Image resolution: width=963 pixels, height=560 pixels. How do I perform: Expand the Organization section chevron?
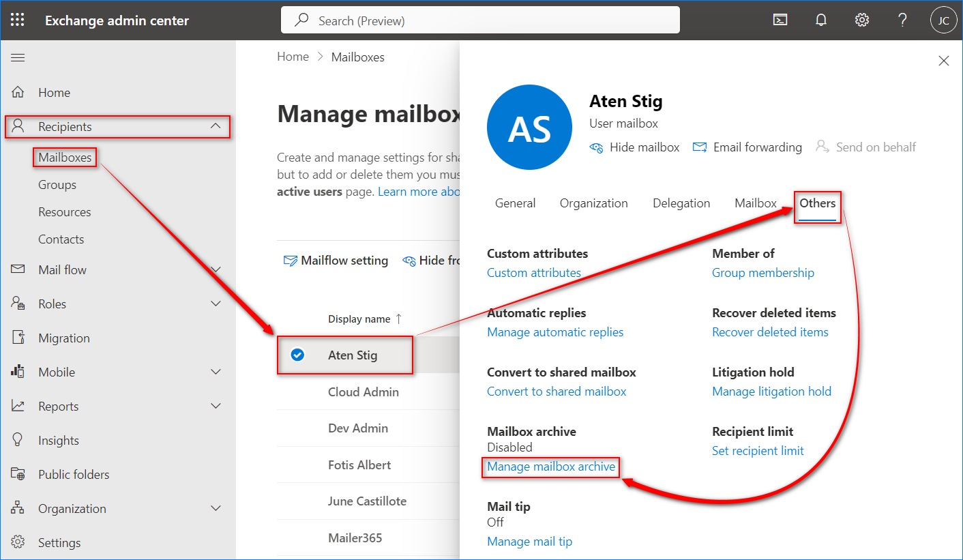pyautogui.click(x=216, y=508)
